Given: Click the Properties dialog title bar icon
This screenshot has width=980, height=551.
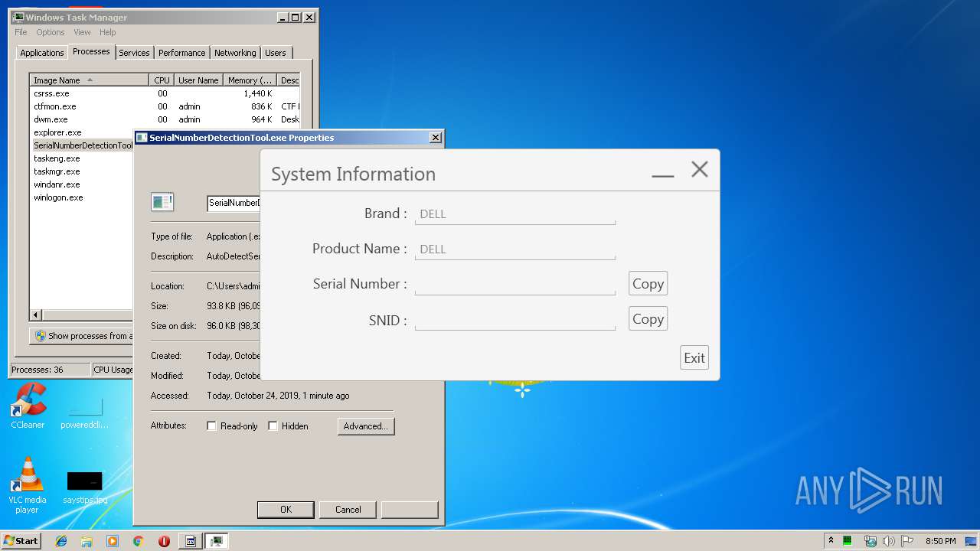Looking at the screenshot, I should [x=142, y=138].
